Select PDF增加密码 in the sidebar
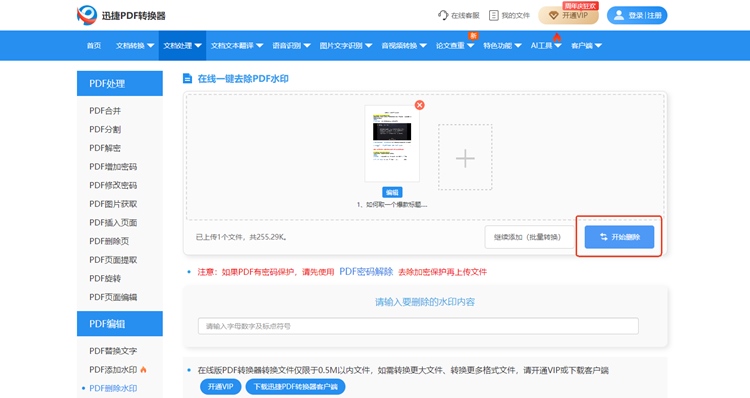 [x=113, y=166]
